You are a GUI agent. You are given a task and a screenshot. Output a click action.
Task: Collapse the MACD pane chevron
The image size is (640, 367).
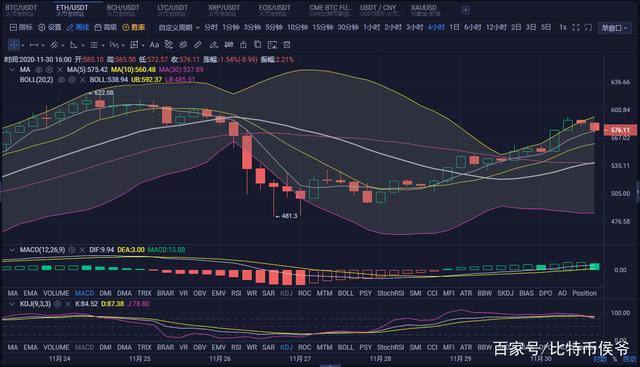pyautogui.click(x=12, y=249)
